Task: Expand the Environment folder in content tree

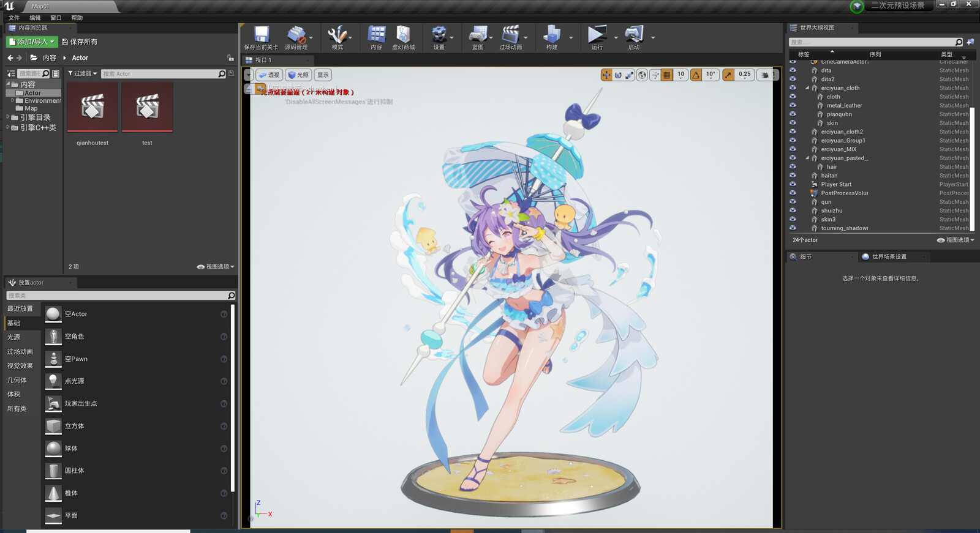Action: 12,100
